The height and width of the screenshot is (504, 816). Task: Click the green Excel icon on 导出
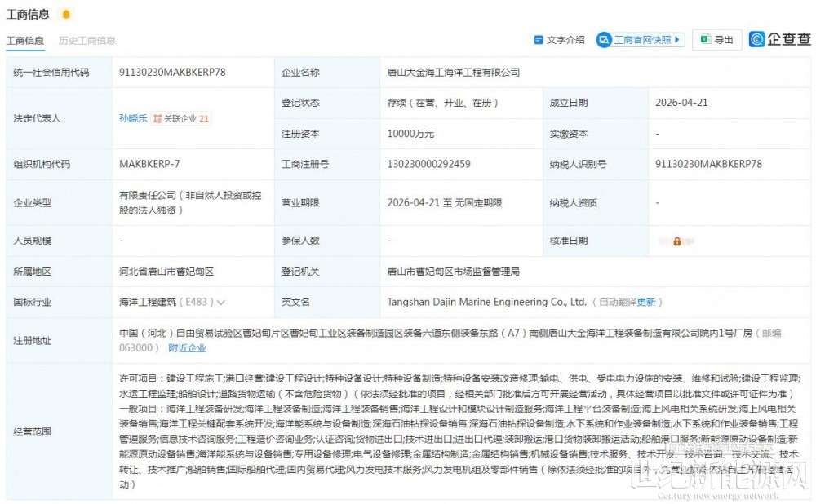[x=703, y=39]
